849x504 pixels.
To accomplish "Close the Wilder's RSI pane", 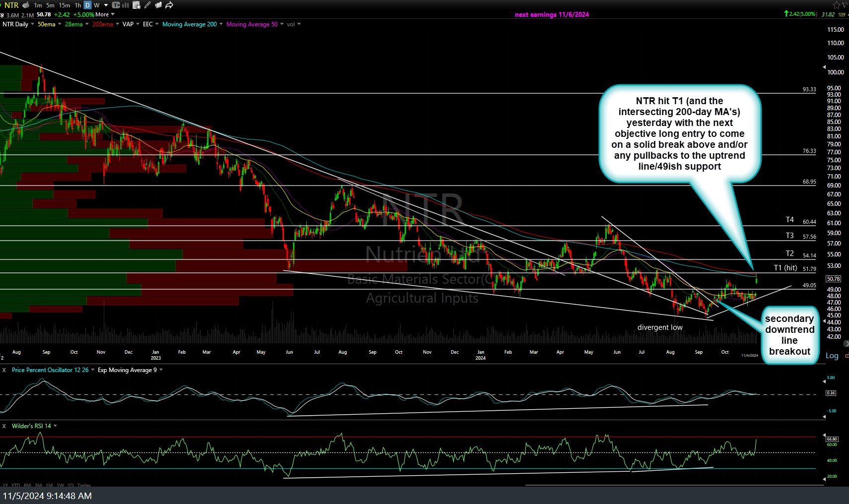I will [4, 426].
